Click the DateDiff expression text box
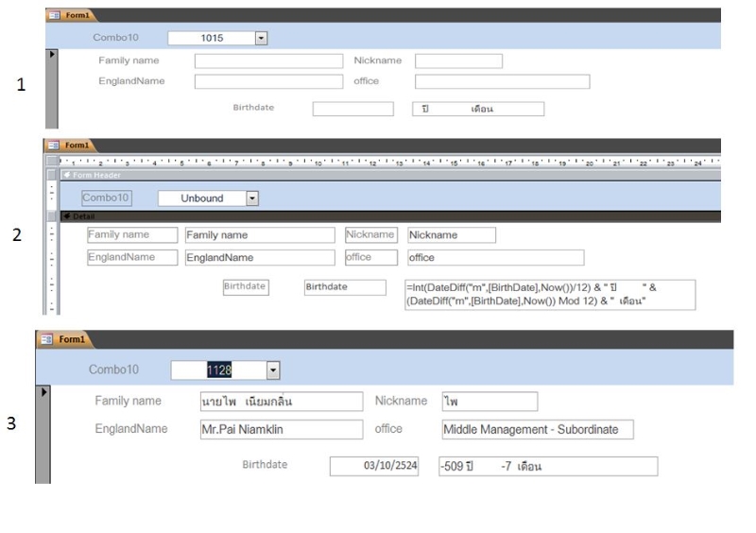Viewport: 756px width, 533px height. coord(548,294)
